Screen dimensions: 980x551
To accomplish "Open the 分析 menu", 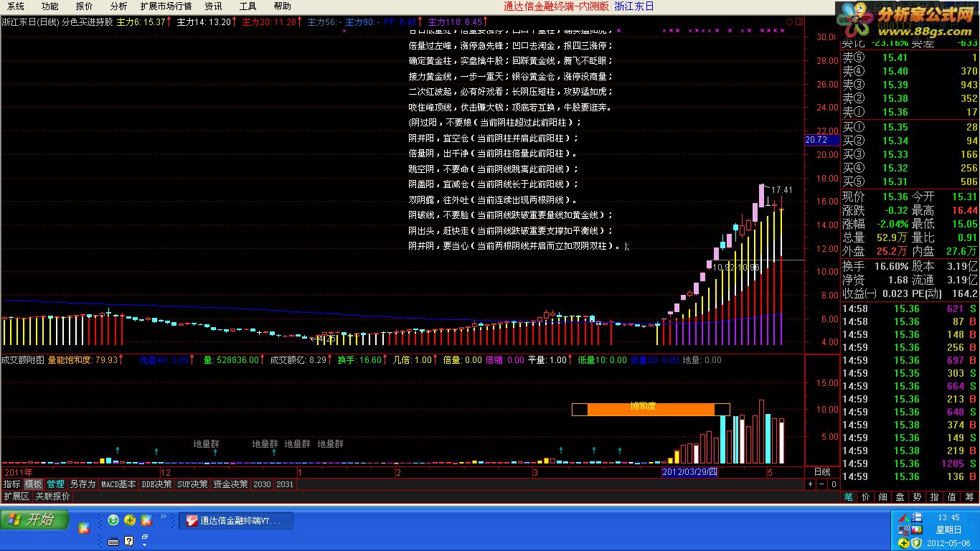I will [118, 6].
